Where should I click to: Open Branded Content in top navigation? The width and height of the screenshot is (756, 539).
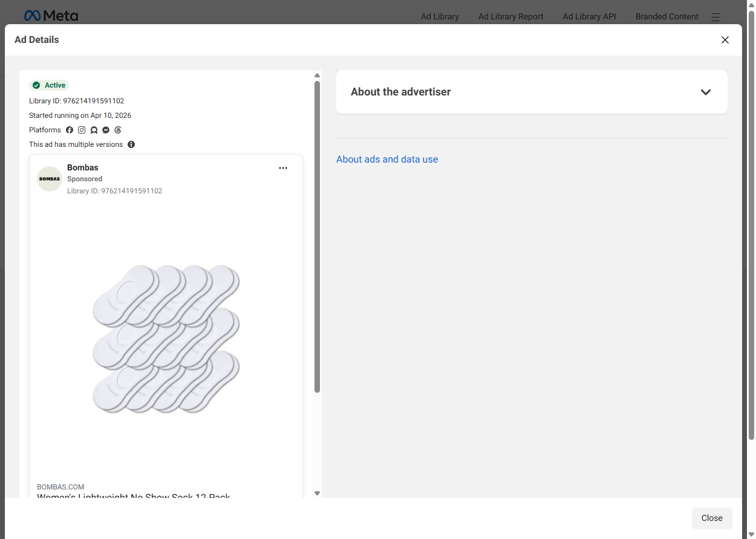667,16
